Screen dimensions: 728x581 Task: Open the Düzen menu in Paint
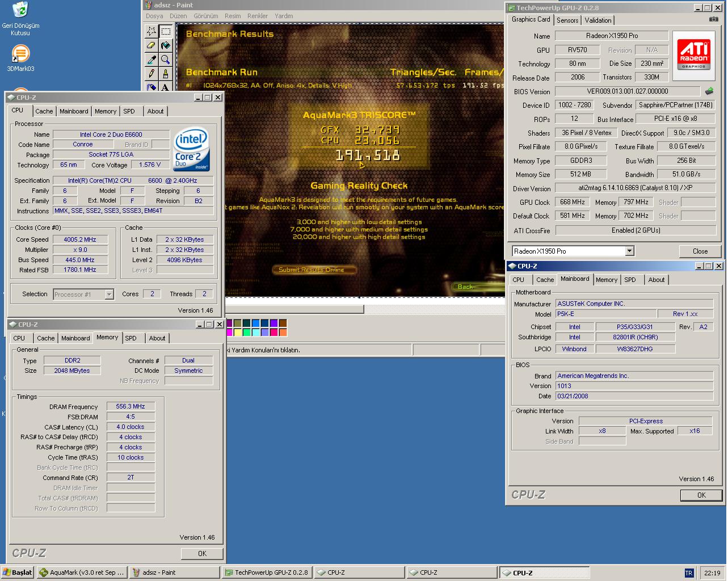[x=178, y=16]
